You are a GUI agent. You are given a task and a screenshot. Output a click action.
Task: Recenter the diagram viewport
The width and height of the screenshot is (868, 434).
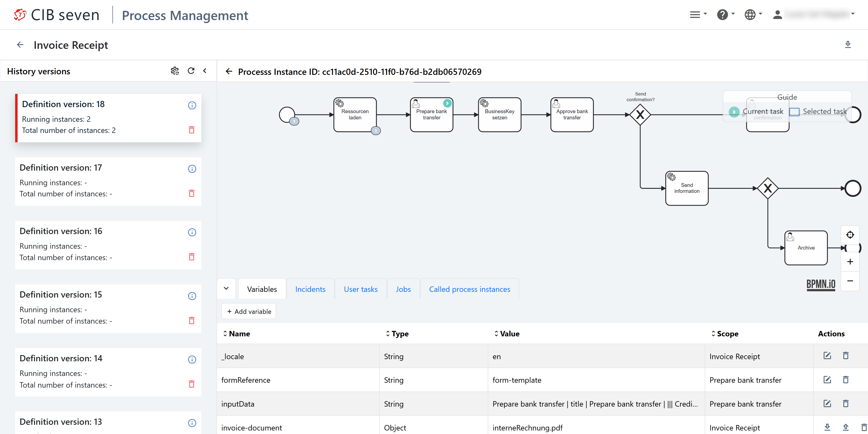[x=850, y=235]
